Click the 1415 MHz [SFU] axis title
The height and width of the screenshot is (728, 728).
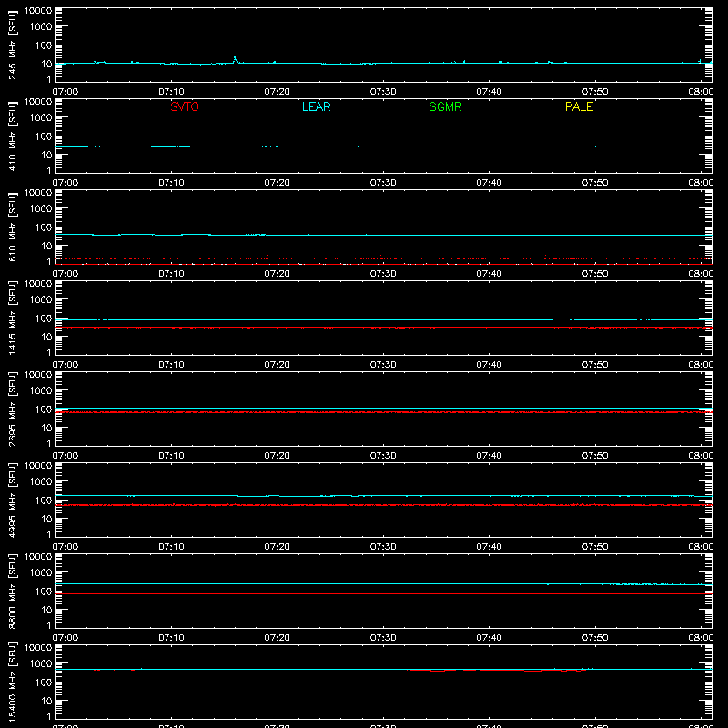click(x=12, y=318)
